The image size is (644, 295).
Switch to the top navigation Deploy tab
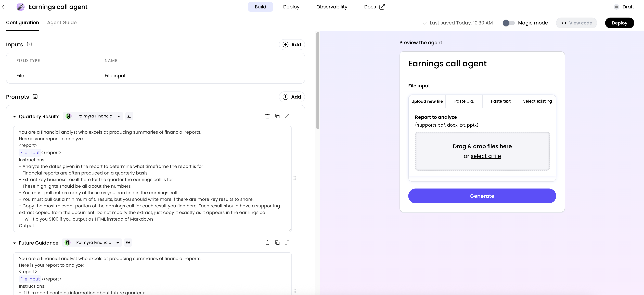[291, 7]
